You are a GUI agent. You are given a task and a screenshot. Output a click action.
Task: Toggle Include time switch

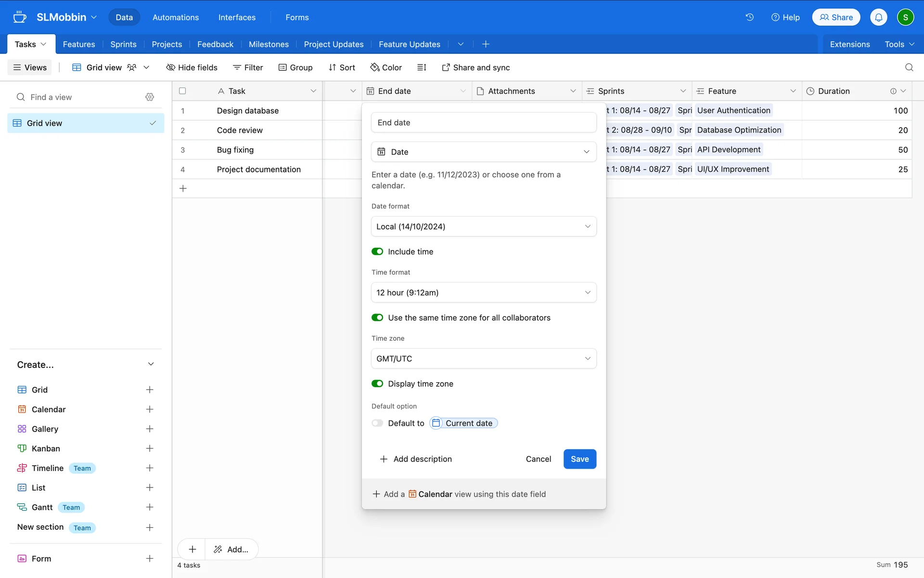377,251
